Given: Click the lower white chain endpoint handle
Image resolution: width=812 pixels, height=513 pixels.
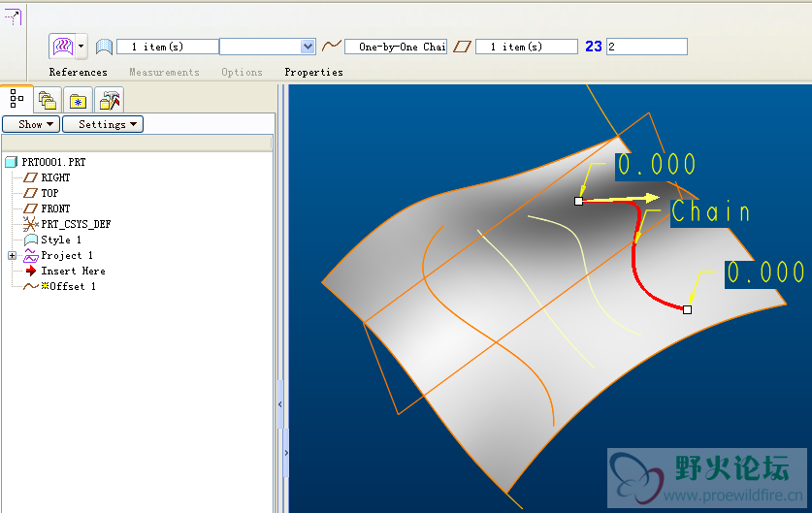Looking at the screenshot, I should [687, 309].
